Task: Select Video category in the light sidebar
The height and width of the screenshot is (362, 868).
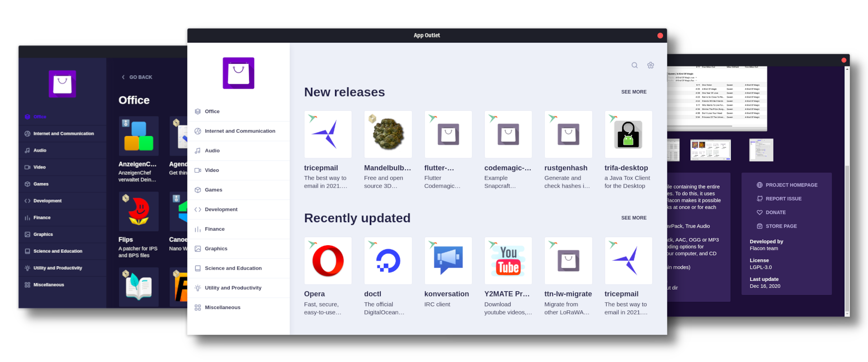Action: 239,170
